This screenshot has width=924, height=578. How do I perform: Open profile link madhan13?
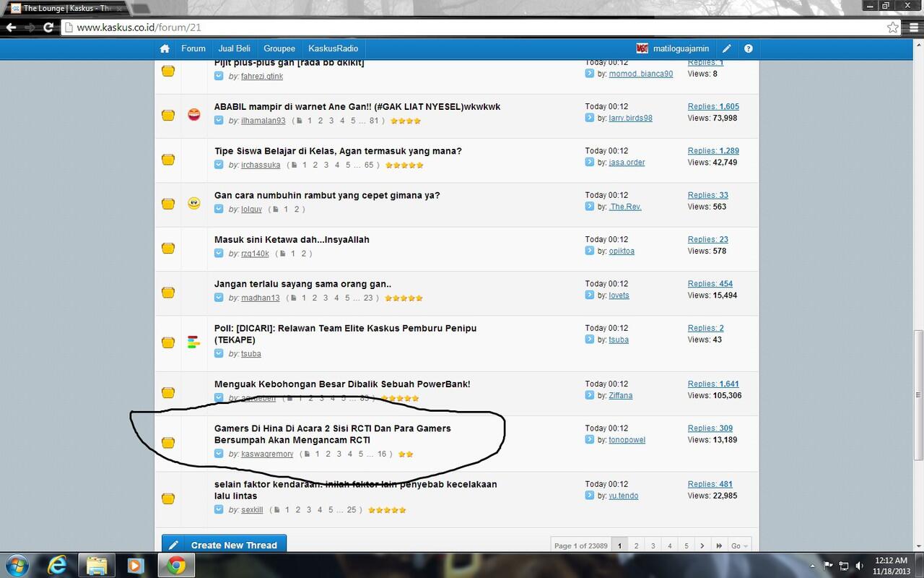[x=260, y=298]
